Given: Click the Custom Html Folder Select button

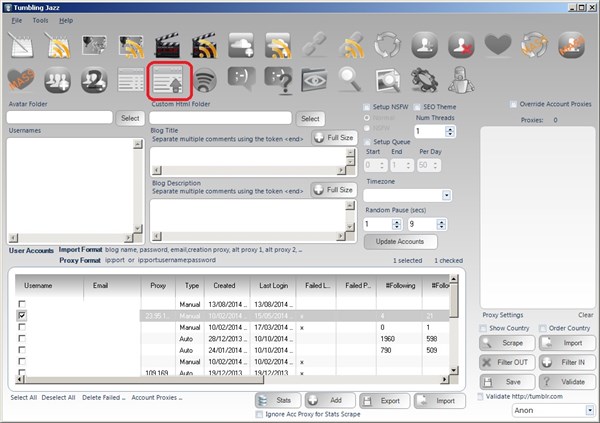Looking at the screenshot, I should 310,119.
